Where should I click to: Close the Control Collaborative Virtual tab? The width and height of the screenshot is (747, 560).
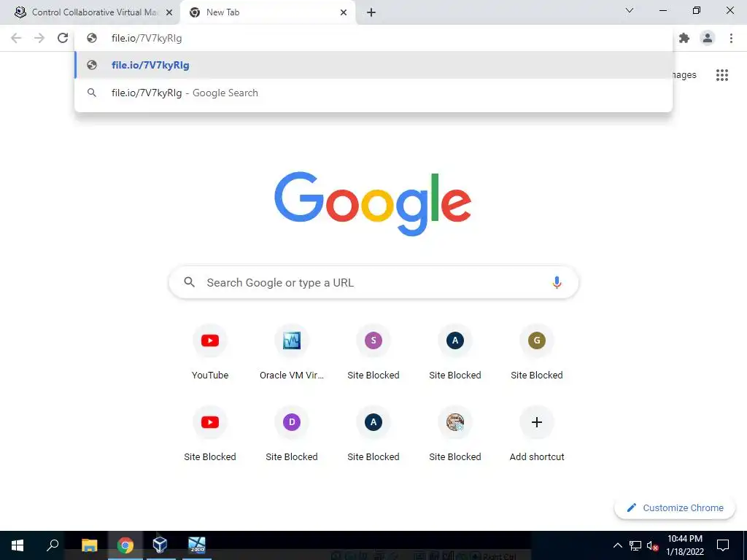(x=169, y=12)
